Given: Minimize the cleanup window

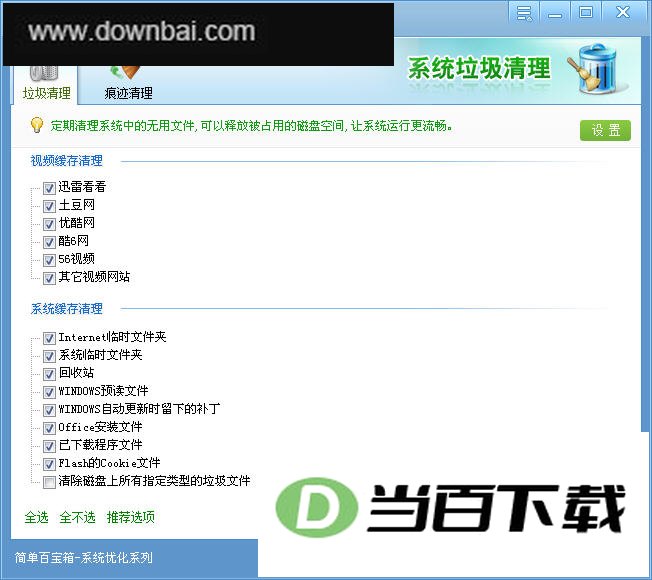Looking at the screenshot, I should click(555, 13).
